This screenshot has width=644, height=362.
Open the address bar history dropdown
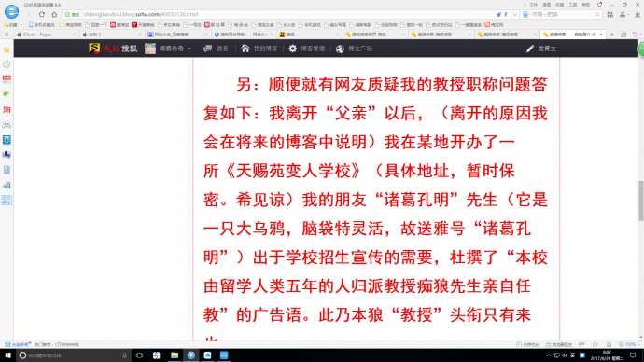[514, 14]
